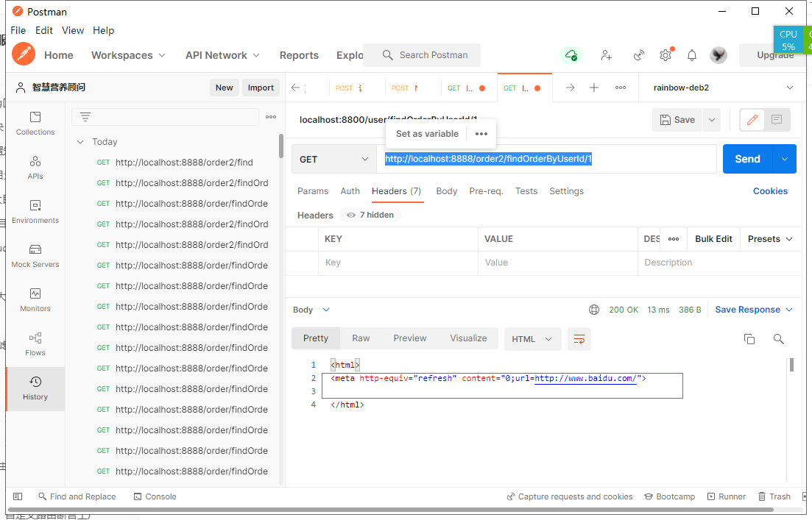Toggle the line wrap icon
The width and height of the screenshot is (812, 520).
tap(579, 339)
